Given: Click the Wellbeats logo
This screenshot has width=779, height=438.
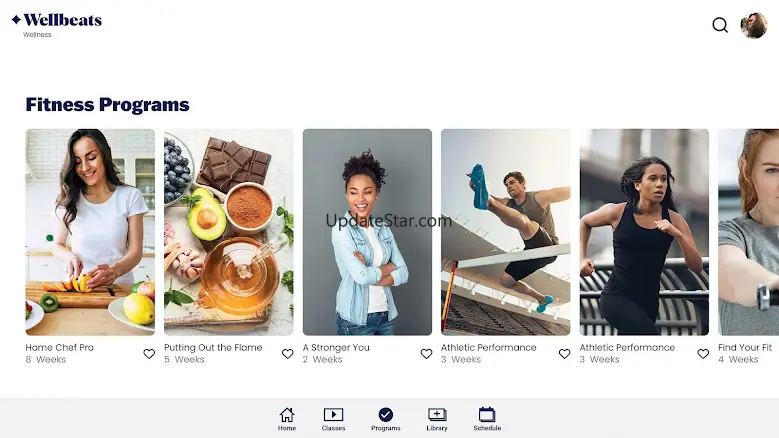Looking at the screenshot, I should tap(57, 20).
